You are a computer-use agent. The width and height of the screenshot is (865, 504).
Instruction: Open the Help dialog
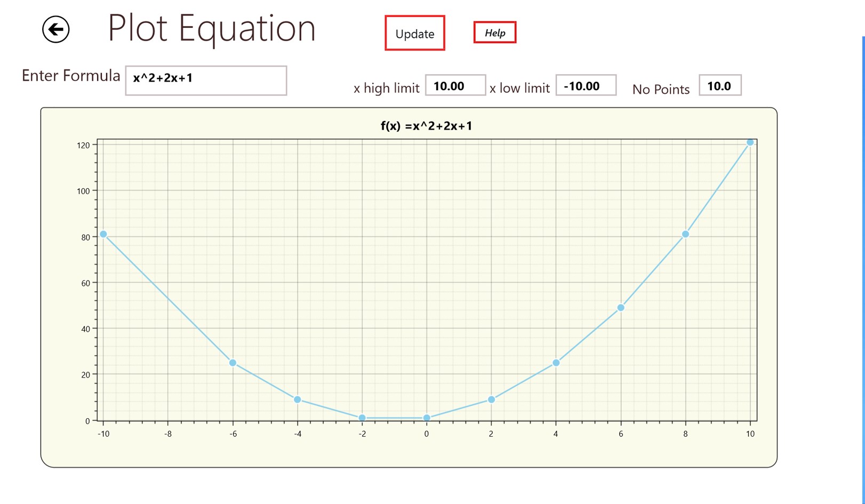[494, 32]
